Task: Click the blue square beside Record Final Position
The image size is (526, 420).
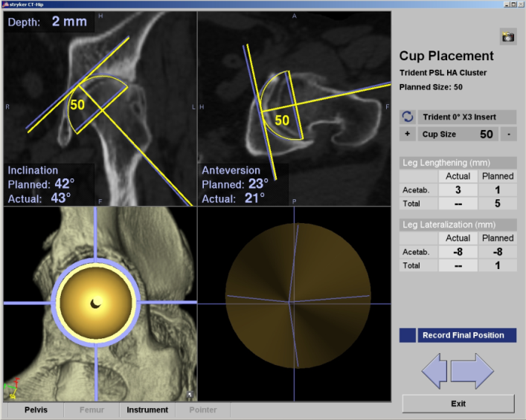Action: 408,335
